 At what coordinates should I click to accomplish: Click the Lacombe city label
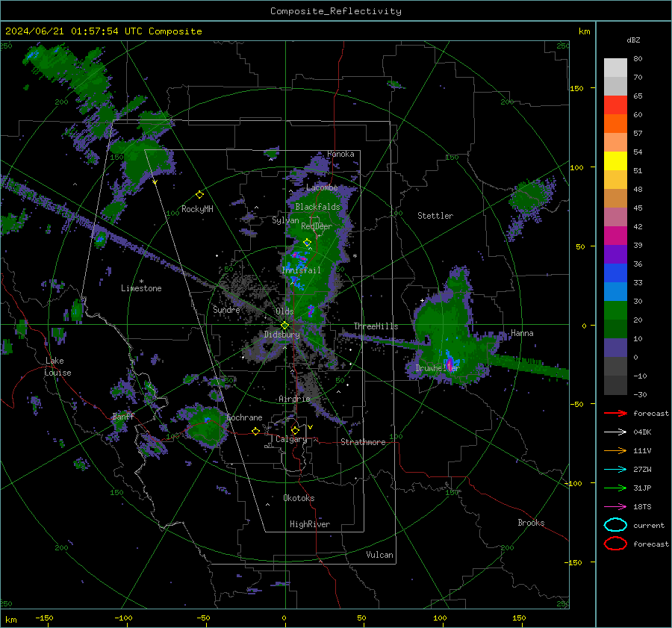322,187
